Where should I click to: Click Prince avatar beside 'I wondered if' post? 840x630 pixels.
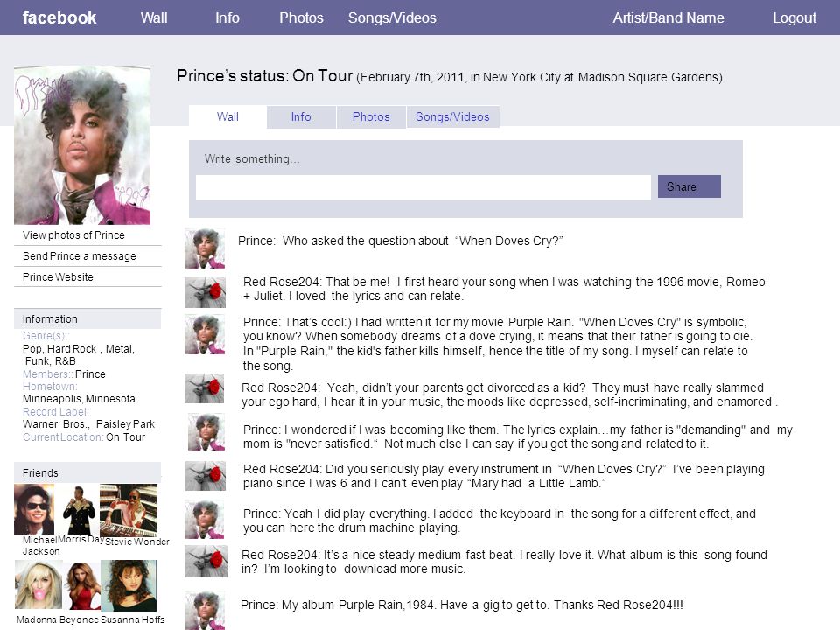coord(206,431)
